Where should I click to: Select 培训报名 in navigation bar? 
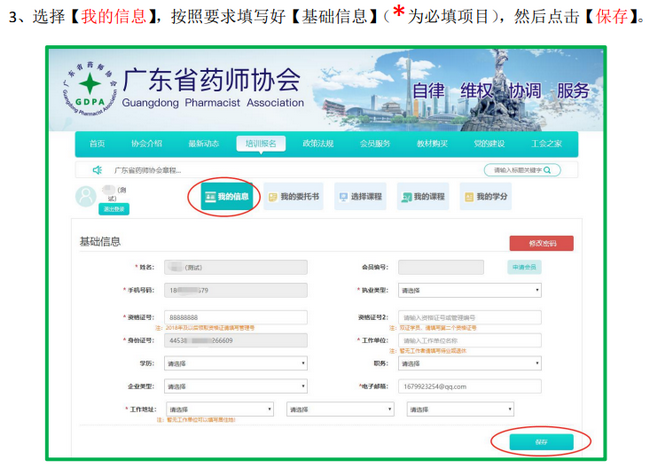tap(262, 143)
